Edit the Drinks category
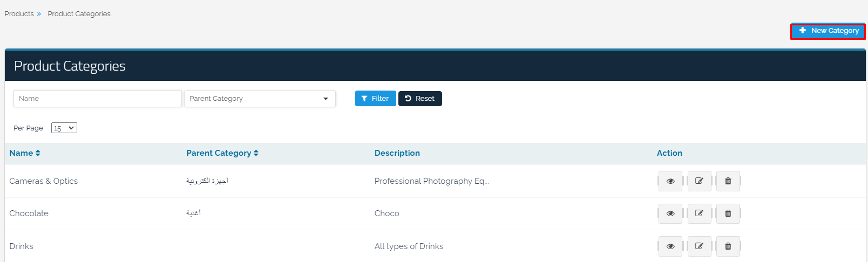 [x=699, y=246]
